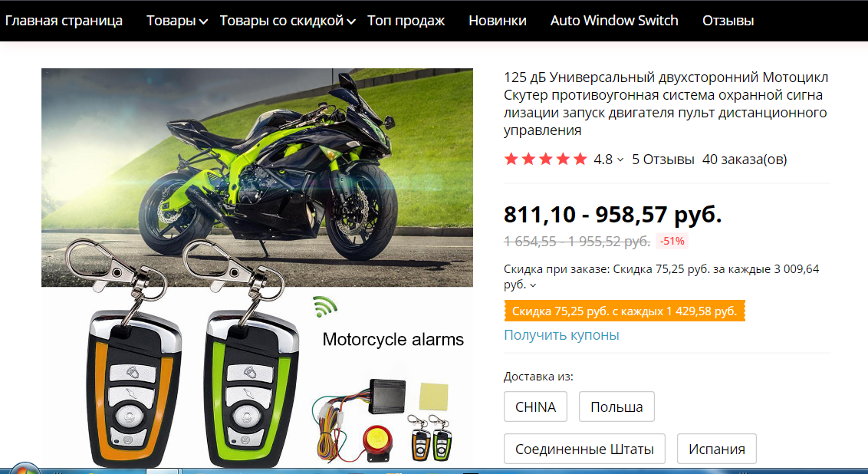Expand the Товары со скидкой dropdown
868x474 pixels.
tap(288, 21)
